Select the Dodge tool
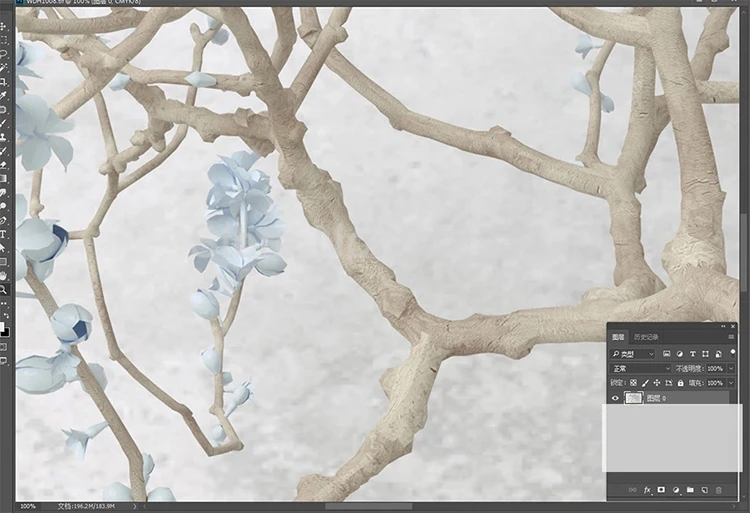750x523 pixels. (3, 207)
